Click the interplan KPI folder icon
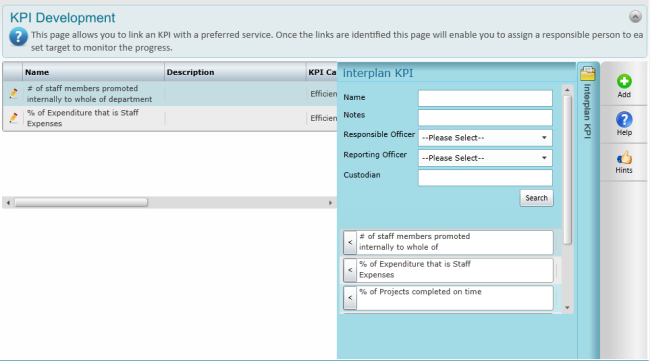This screenshot has height=361, width=650. [x=587, y=73]
